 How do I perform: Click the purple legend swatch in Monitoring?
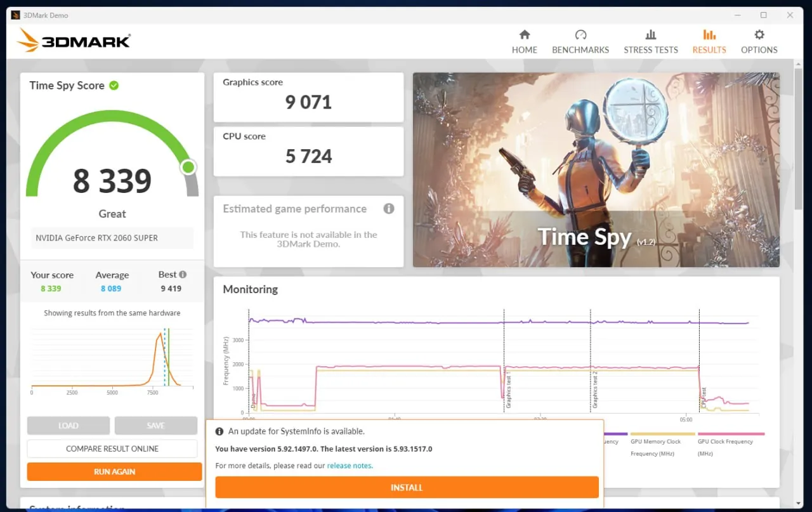click(615, 434)
